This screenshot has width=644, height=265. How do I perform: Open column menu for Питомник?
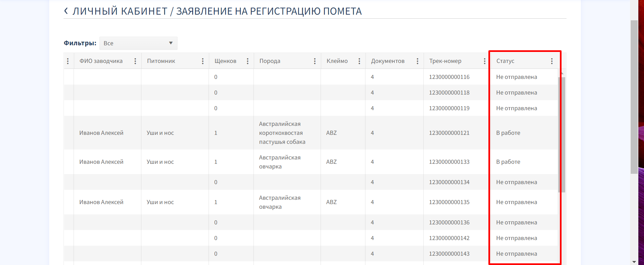(x=202, y=61)
